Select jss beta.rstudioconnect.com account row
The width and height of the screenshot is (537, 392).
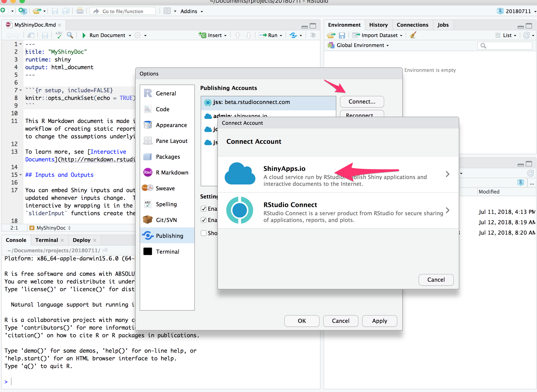click(268, 102)
